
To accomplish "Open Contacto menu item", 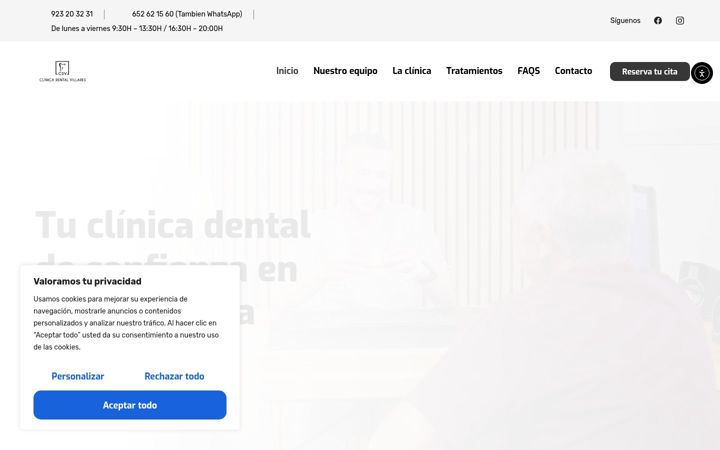I will [x=573, y=71].
